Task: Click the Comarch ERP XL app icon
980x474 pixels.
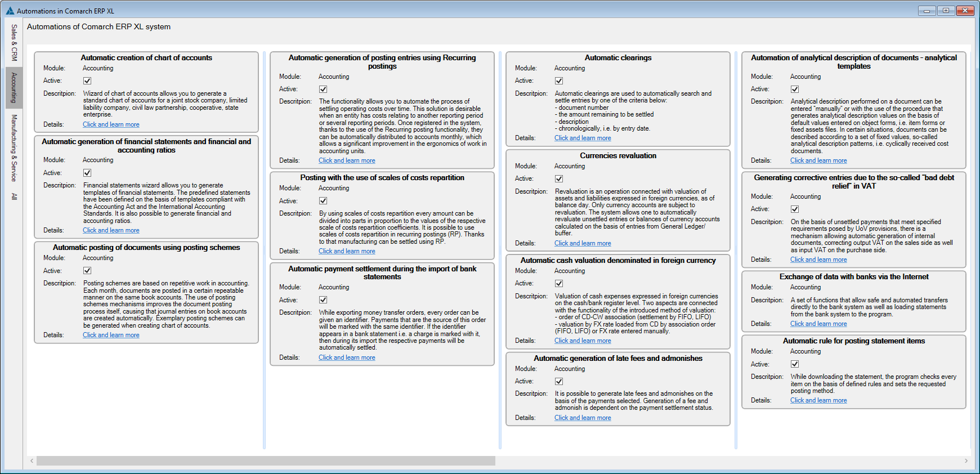Action: point(10,11)
